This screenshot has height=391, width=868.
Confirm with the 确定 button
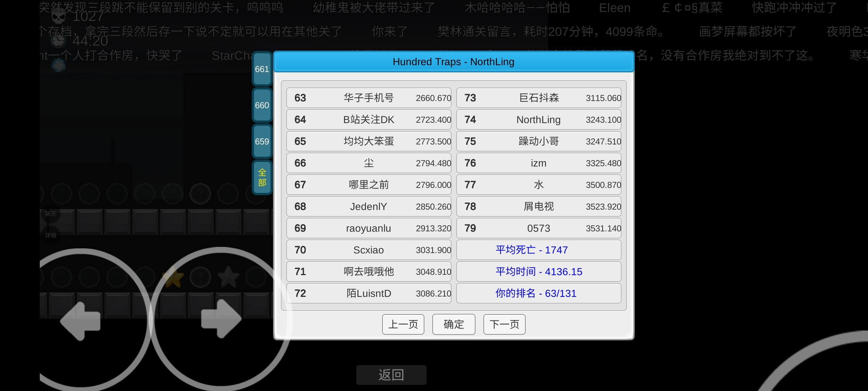tap(454, 324)
